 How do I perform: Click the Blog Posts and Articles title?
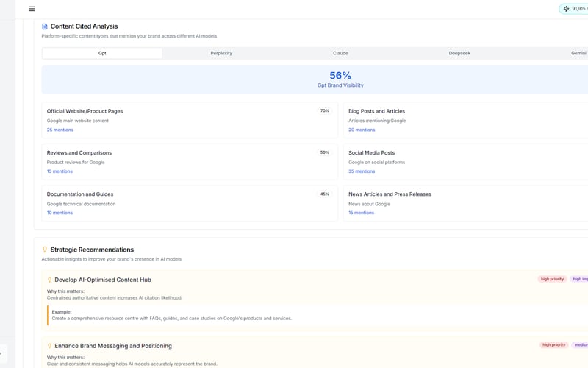coord(376,111)
